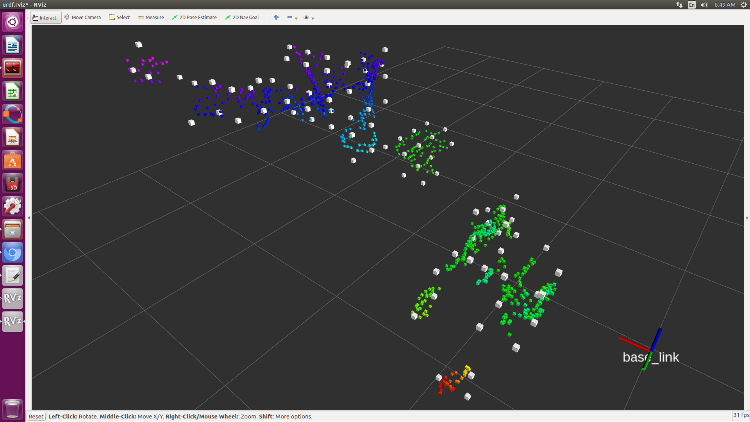Open the system gear menu in the top-right corner

point(741,5)
